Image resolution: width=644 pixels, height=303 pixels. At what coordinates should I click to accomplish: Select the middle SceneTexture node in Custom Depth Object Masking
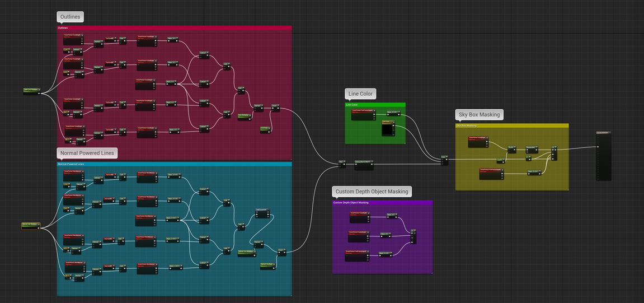pyautogui.click(x=359, y=236)
